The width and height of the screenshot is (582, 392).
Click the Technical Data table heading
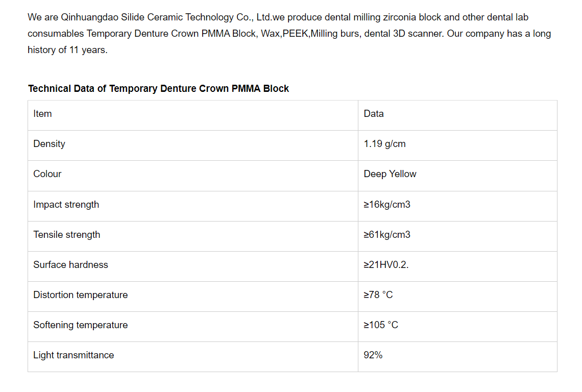point(158,89)
